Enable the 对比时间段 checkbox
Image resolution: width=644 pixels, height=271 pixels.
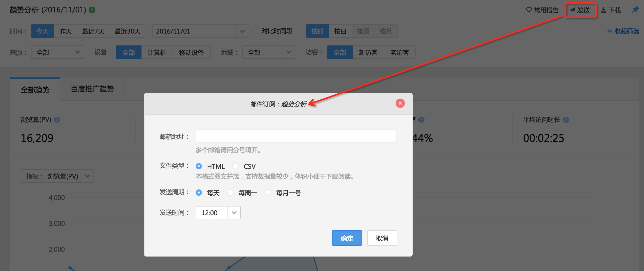tap(255, 31)
